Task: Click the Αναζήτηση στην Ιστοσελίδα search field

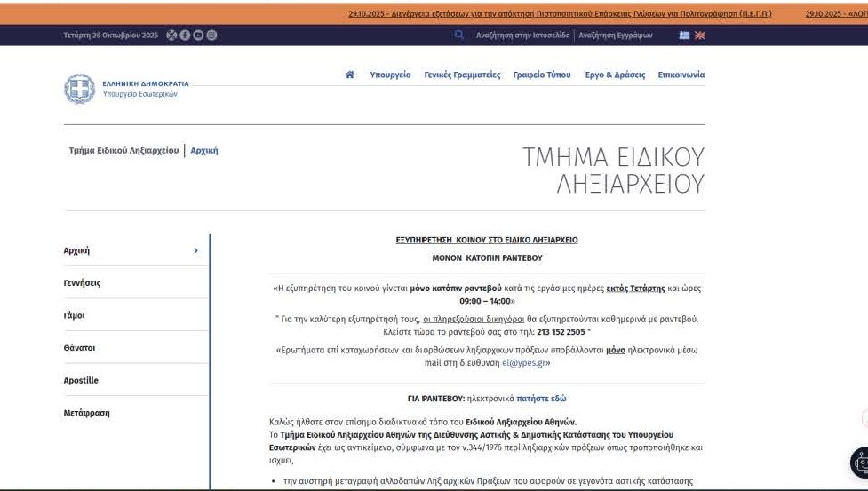Action: (x=522, y=36)
